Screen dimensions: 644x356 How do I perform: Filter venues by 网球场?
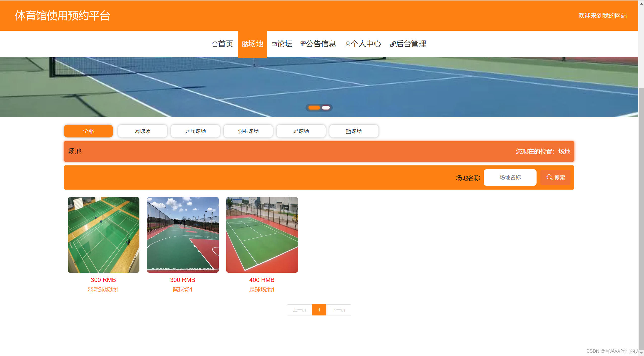point(142,131)
